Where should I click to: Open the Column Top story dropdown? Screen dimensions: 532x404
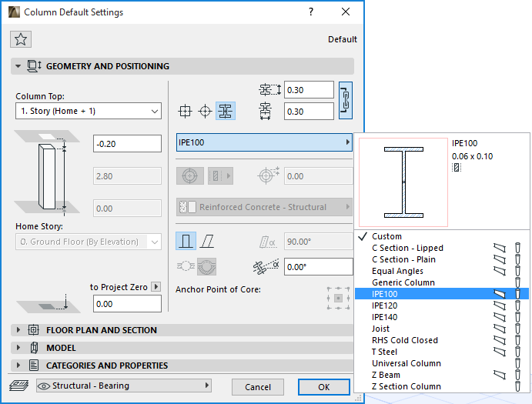[x=89, y=111]
